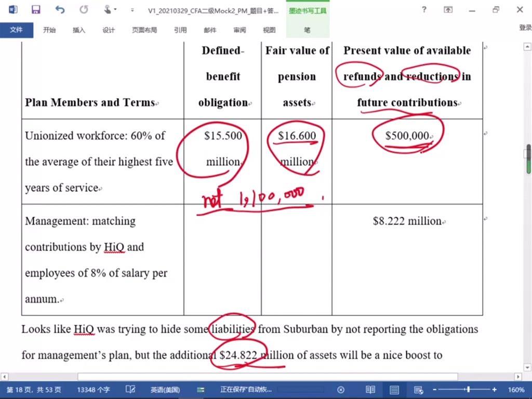Open the macro recording icon in status bar
Viewport: 532px width, 399px height.
(201, 390)
